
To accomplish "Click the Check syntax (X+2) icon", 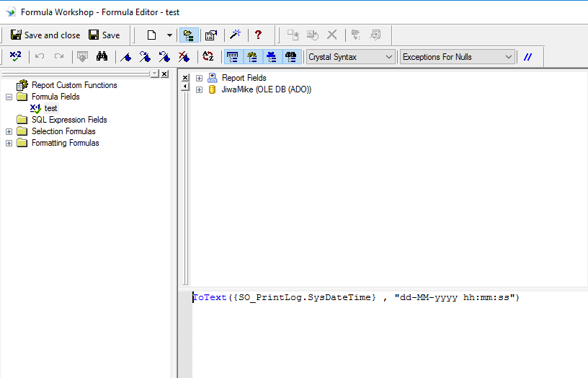I will (15, 56).
